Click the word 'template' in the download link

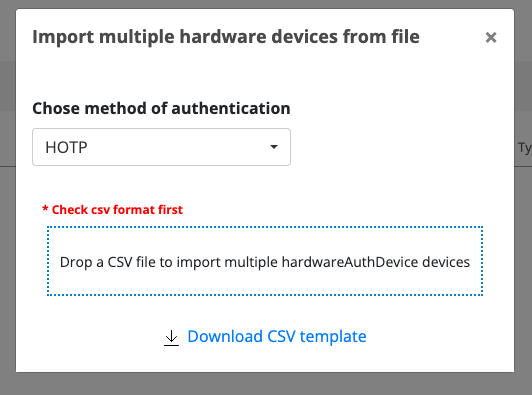[x=333, y=337]
